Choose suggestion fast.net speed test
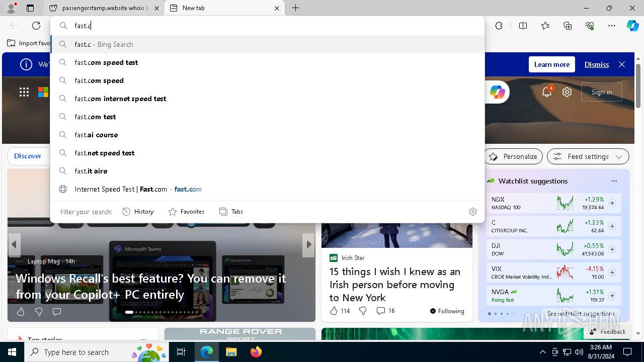This screenshot has height=362, width=644. pyautogui.click(x=267, y=153)
